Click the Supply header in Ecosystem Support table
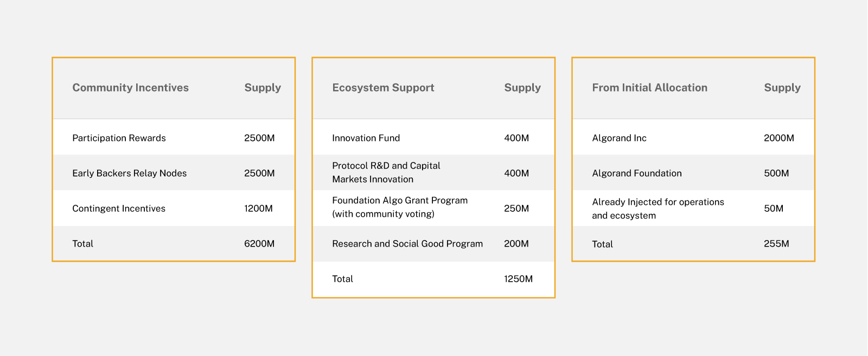This screenshot has width=868, height=356. pos(522,88)
